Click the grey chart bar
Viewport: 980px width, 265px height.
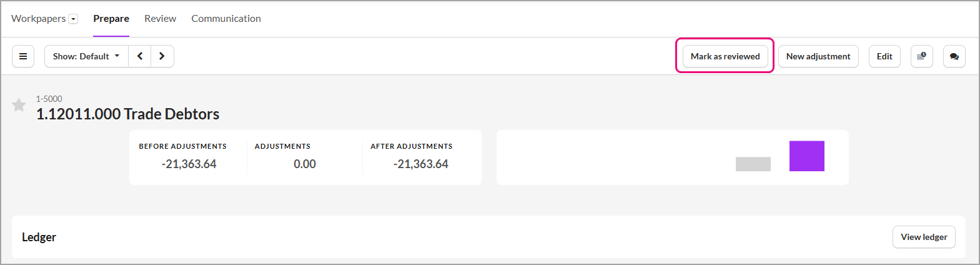coord(753,164)
